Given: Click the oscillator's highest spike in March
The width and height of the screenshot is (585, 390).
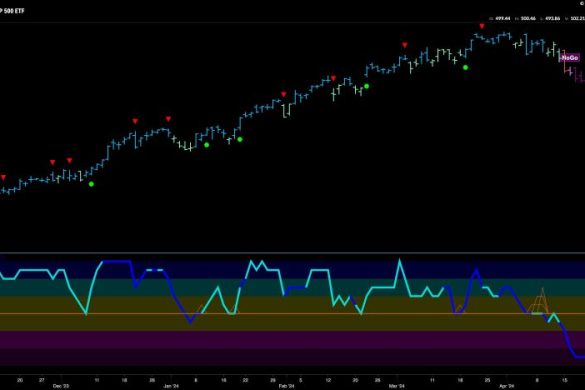Looking at the screenshot, I should [400, 260].
